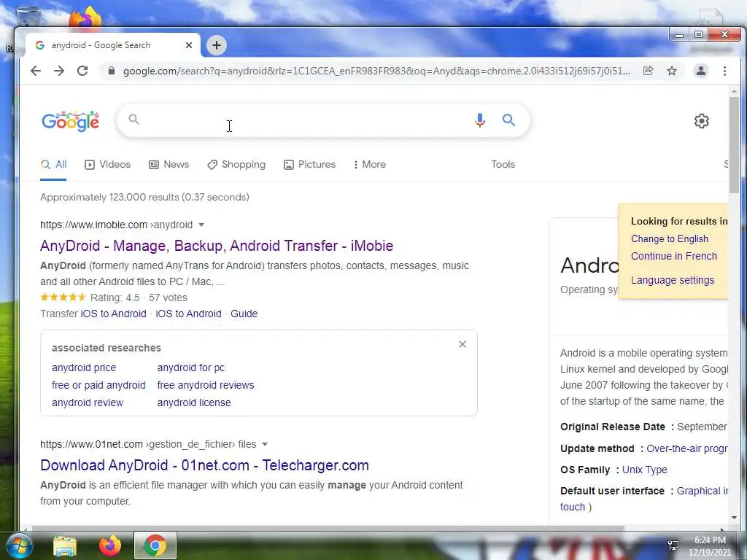Click the lock icon in the address bar
This screenshot has width=747, height=560.
click(112, 71)
